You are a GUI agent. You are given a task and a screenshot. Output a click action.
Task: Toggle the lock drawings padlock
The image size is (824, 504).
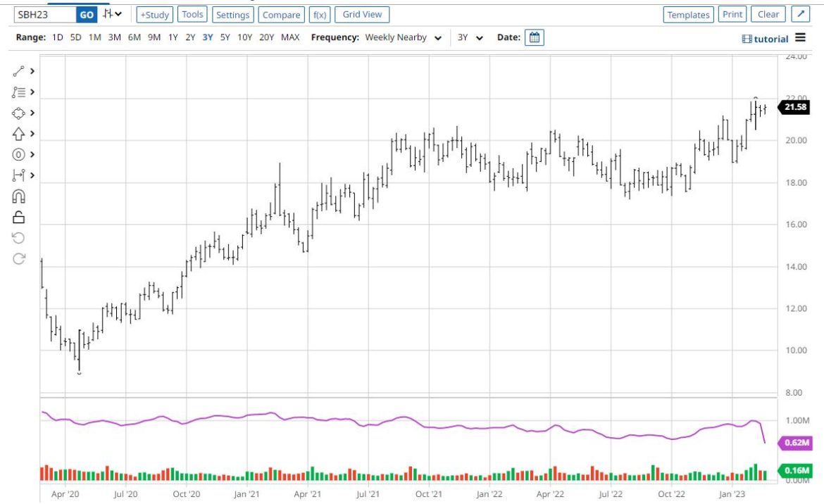(19, 217)
